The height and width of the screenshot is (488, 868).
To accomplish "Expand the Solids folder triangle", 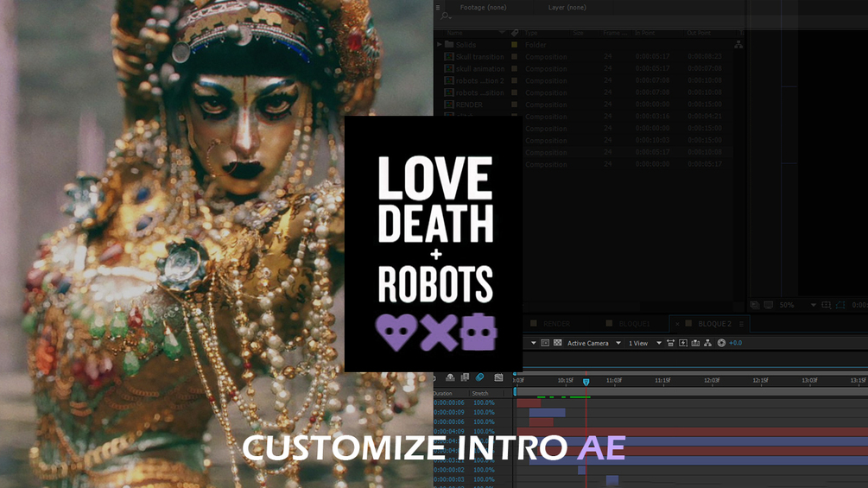I will pos(440,44).
